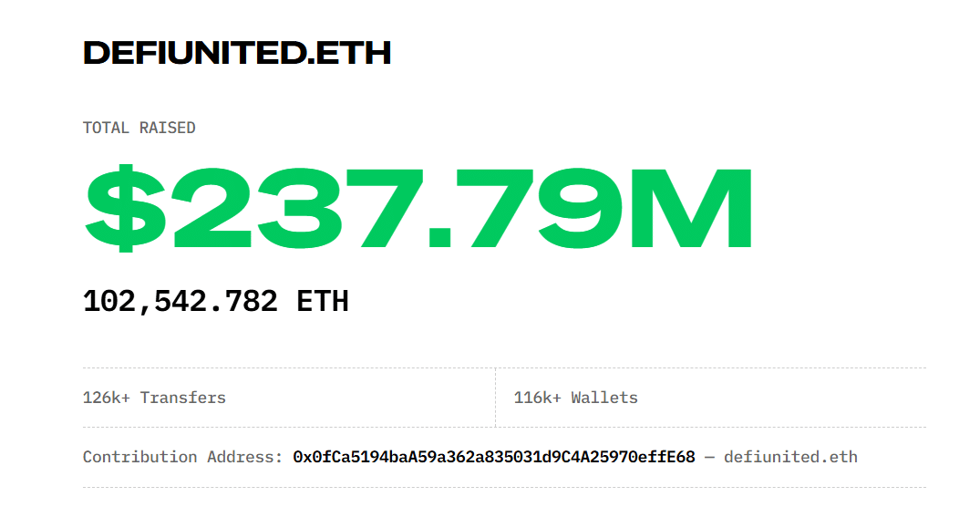Click the Contribution Address label
The width and height of the screenshot is (980, 507).
tap(182, 457)
